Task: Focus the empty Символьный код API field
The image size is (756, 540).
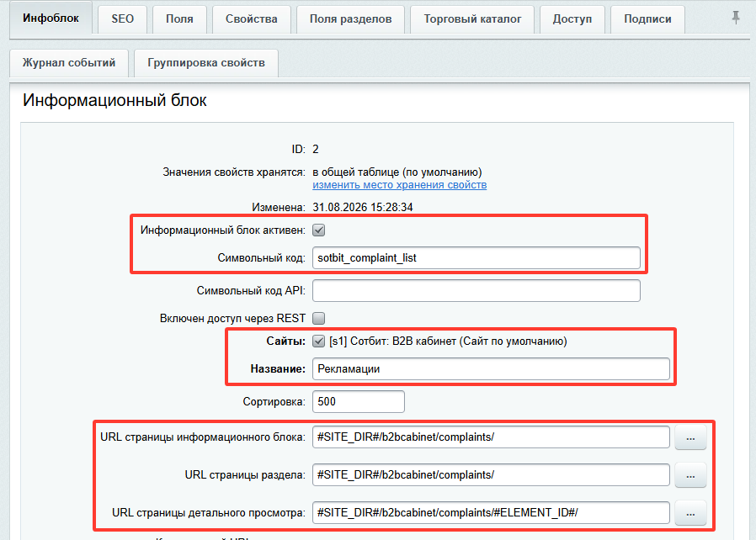Action: click(476, 291)
